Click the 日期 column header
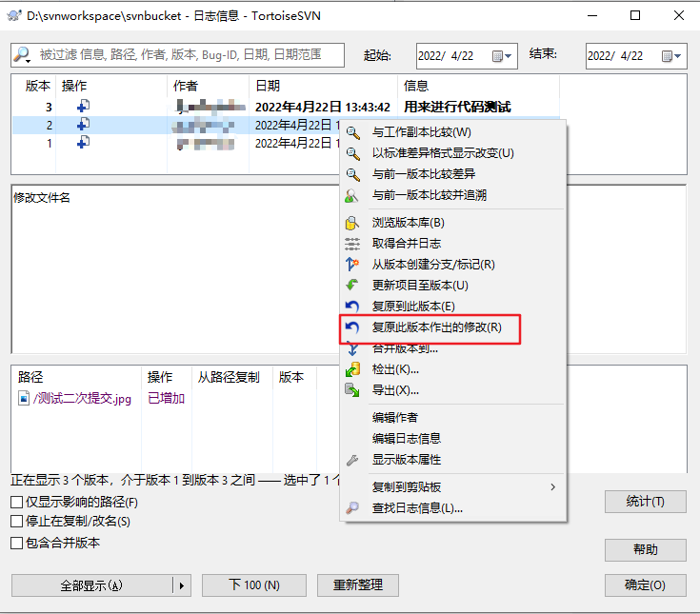The image size is (700, 614). click(x=323, y=86)
